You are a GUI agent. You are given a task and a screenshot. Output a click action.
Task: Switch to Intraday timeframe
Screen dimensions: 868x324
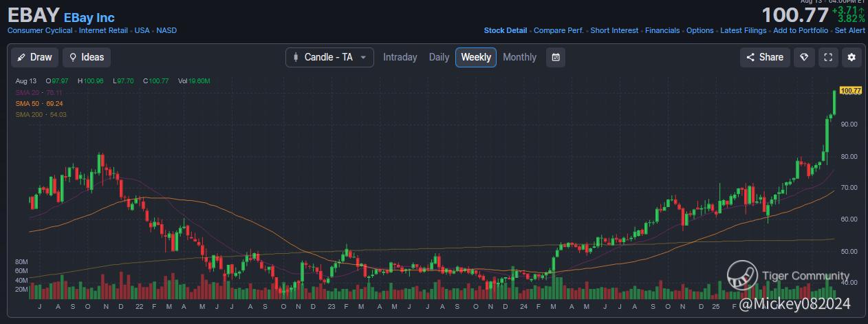(x=400, y=57)
